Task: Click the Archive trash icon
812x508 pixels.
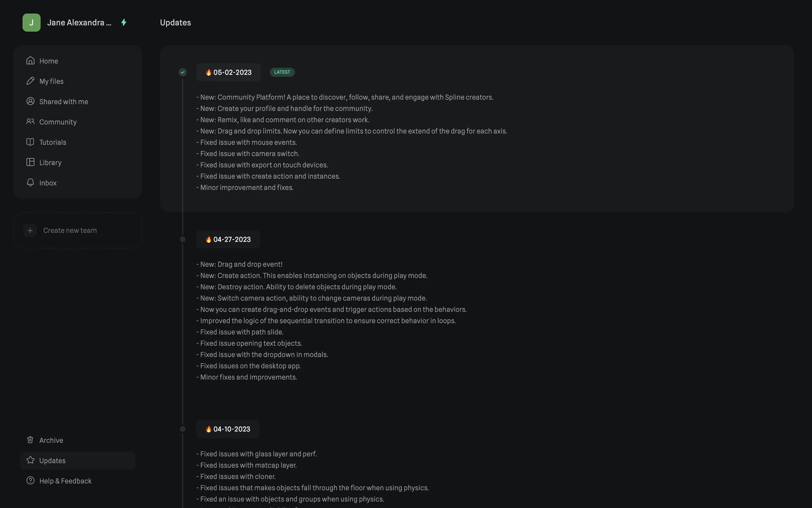Action: (30, 440)
